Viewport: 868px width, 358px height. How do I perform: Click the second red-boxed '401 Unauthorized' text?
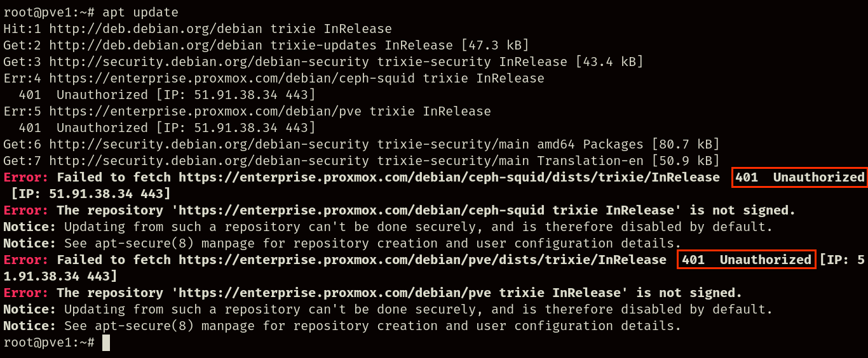tap(746, 260)
